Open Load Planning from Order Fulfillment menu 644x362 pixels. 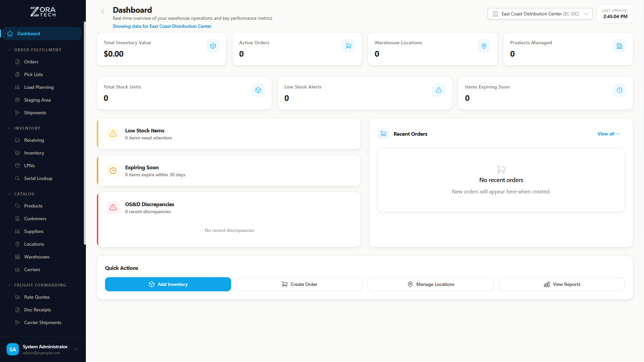(x=39, y=87)
